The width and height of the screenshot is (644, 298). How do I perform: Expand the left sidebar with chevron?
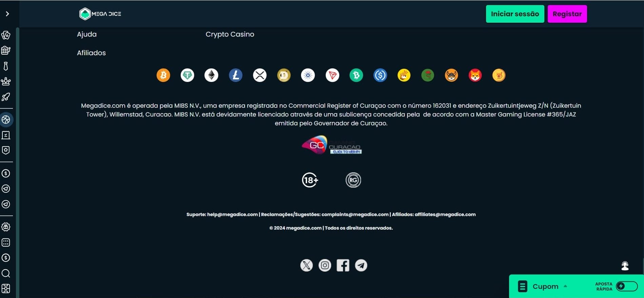point(7,14)
